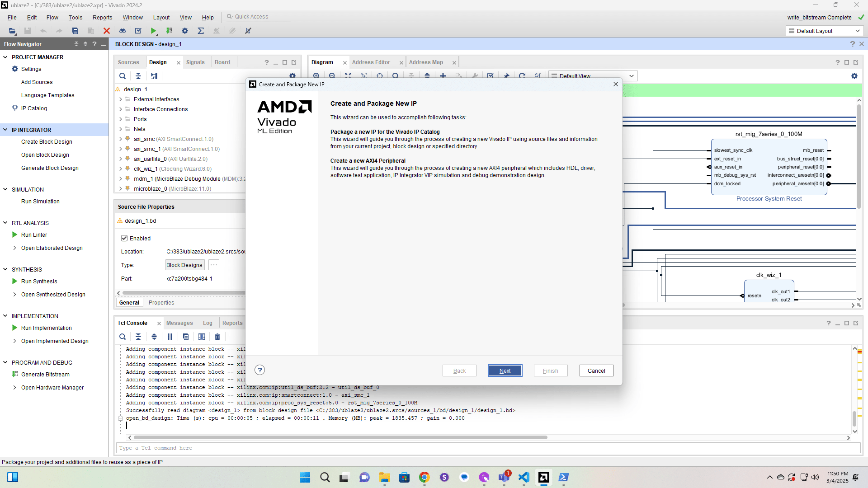
Task: Pause Tcl Console output
Action: pyautogui.click(x=170, y=337)
